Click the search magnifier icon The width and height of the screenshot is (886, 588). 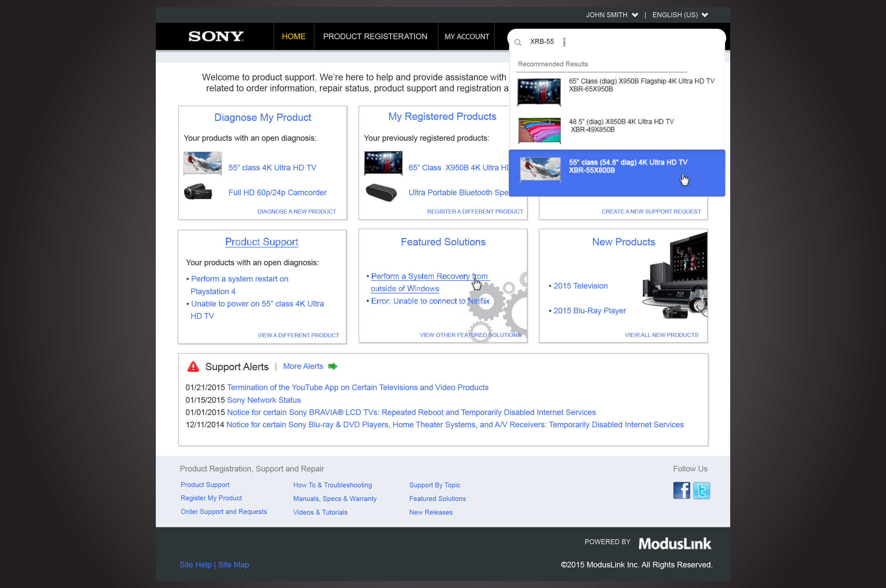518,42
